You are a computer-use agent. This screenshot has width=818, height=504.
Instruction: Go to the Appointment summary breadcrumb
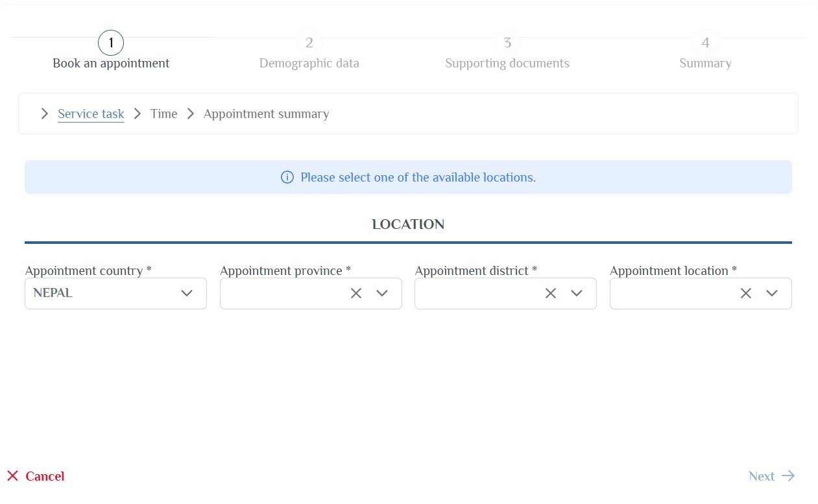(x=266, y=114)
